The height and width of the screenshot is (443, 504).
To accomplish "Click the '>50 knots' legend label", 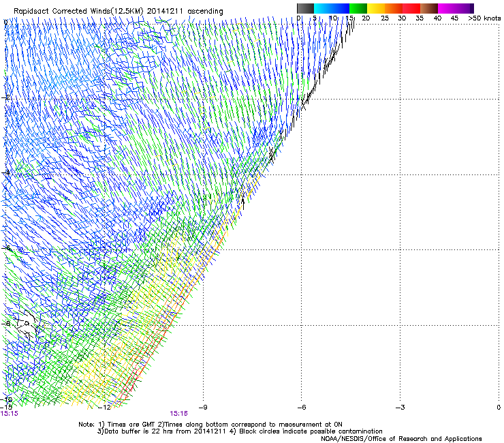I will point(484,18).
